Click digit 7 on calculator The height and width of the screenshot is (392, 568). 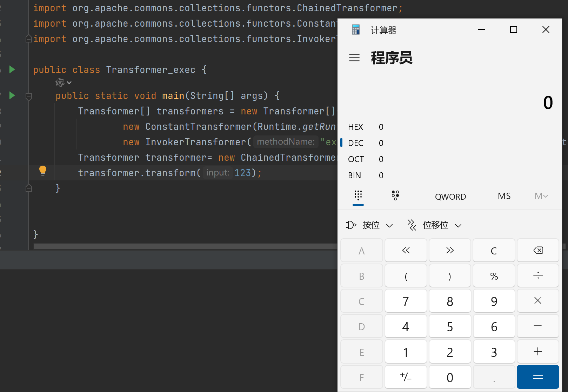(x=406, y=301)
